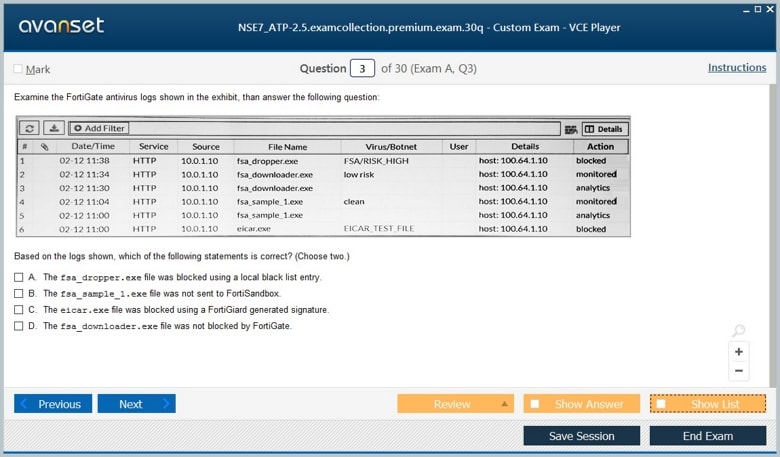Viewport: 780px width, 457px height.
Task: Click the Date/Time column header
Action: pyautogui.click(x=93, y=146)
